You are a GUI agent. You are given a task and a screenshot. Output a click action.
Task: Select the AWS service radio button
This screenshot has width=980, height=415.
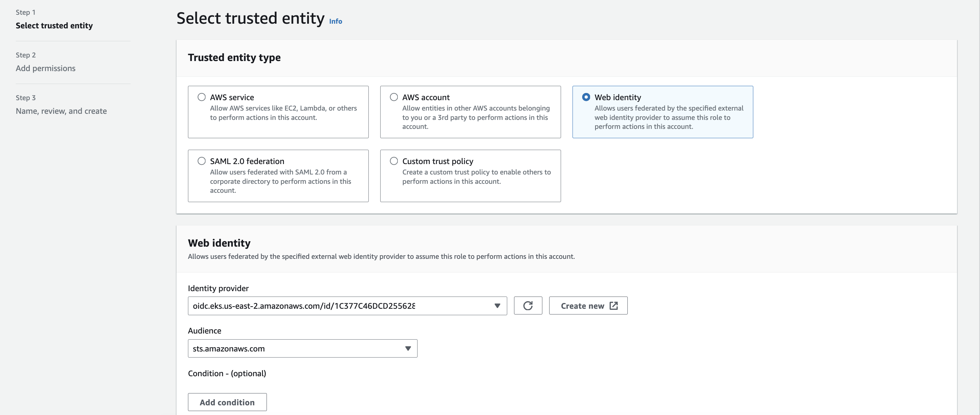coord(202,97)
